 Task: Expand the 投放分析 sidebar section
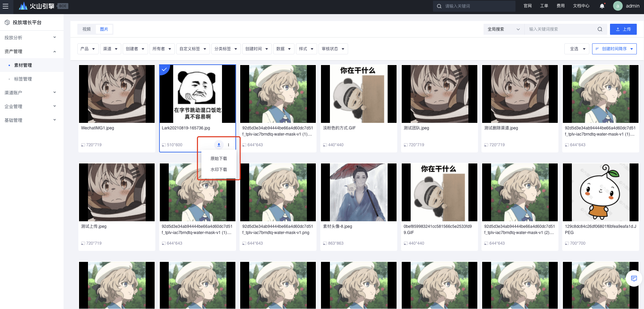[32, 38]
